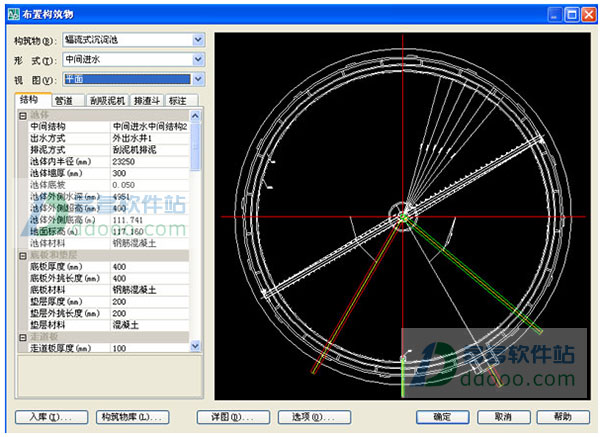Click the center of the tank preview drawing

[403, 217]
